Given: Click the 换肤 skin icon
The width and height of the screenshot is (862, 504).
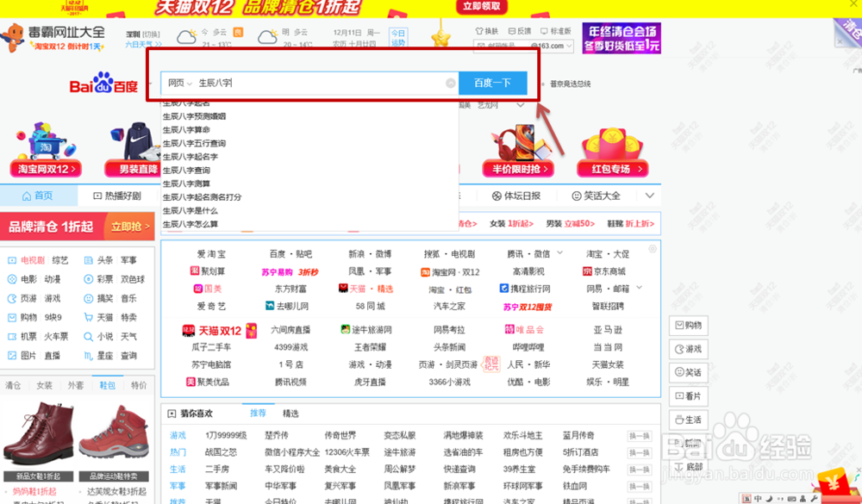Looking at the screenshot, I should pos(478,31).
